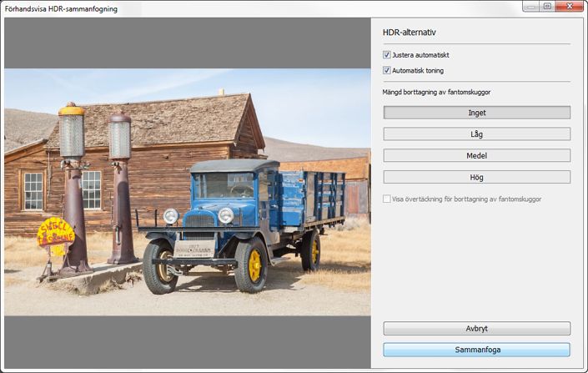The image size is (588, 373).
Task: Minimize the HDR preview window
Action: coord(530,6)
